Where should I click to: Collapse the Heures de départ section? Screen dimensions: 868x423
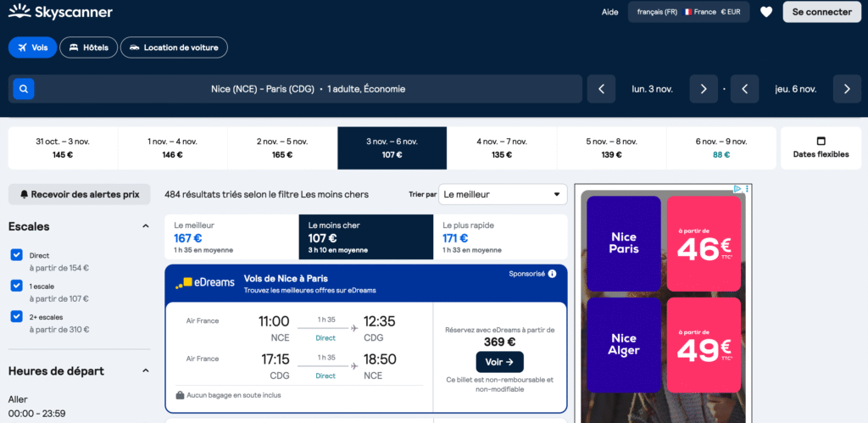click(146, 371)
